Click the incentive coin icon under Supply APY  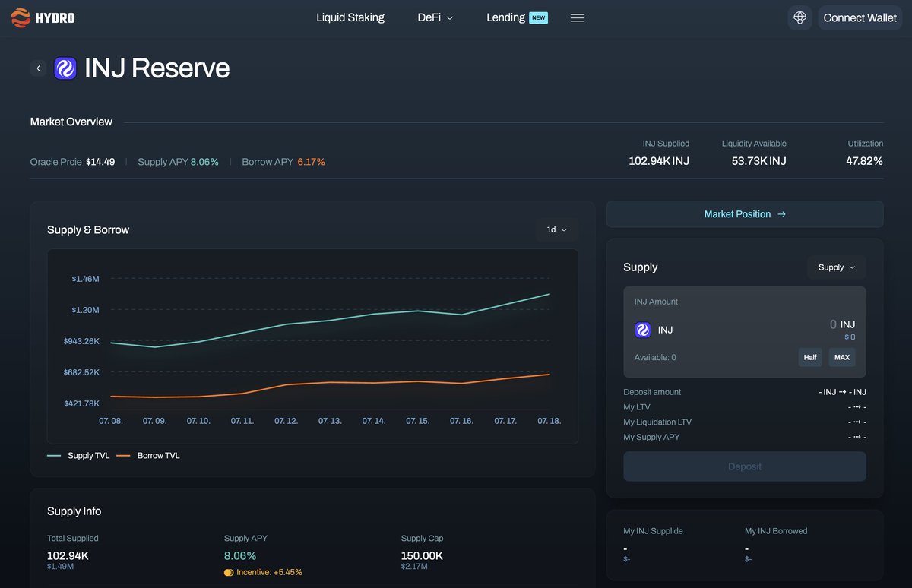[229, 572]
